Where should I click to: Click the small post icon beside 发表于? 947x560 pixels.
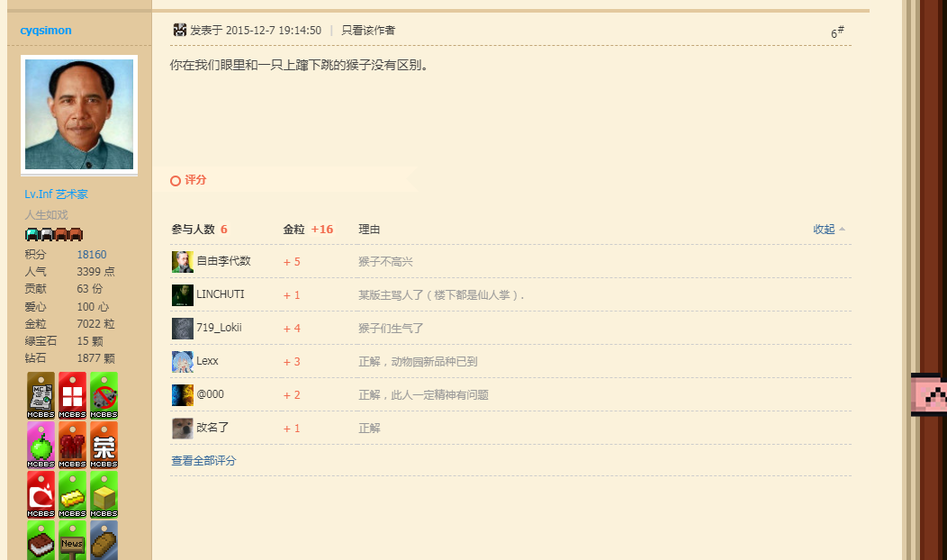179,30
